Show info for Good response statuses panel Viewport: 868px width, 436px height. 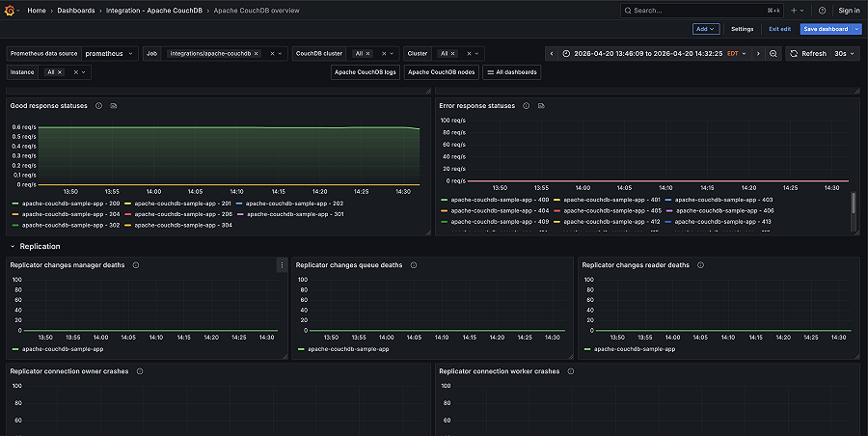(98, 106)
